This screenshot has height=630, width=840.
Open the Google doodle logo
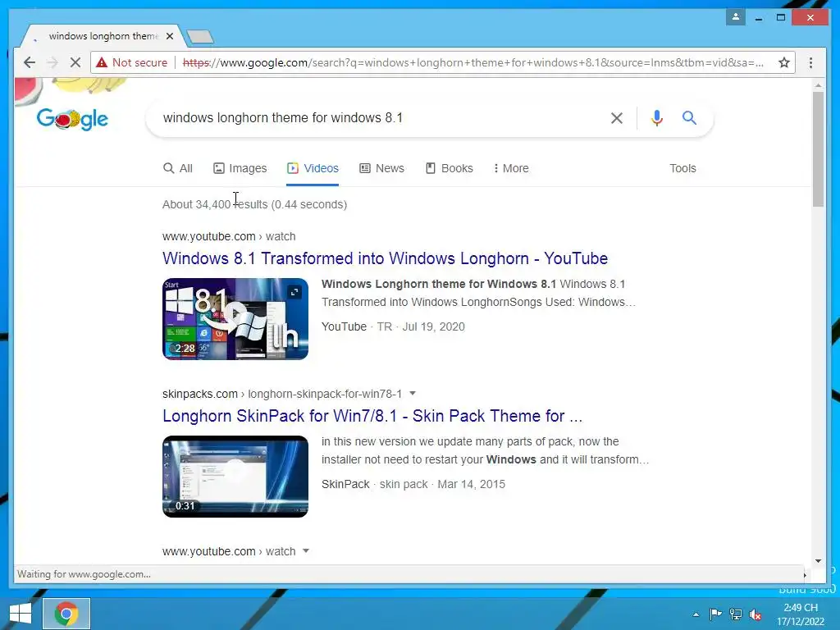pos(72,118)
